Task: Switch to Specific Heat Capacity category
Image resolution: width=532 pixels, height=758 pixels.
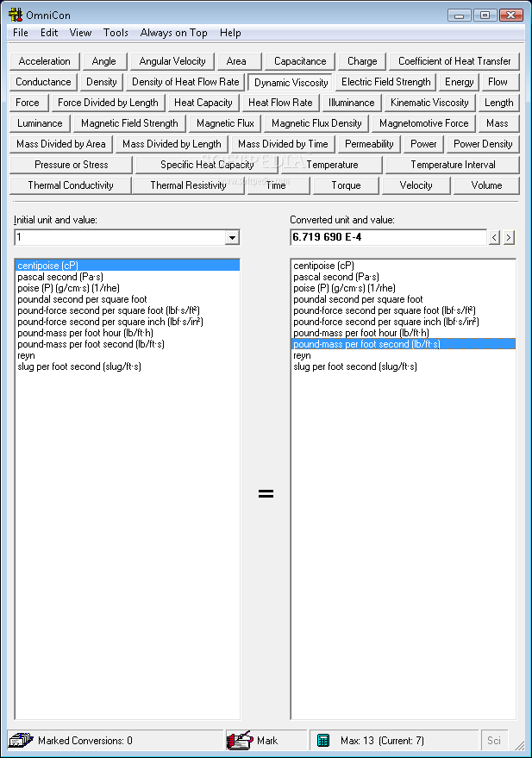Action: click(207, 166)
